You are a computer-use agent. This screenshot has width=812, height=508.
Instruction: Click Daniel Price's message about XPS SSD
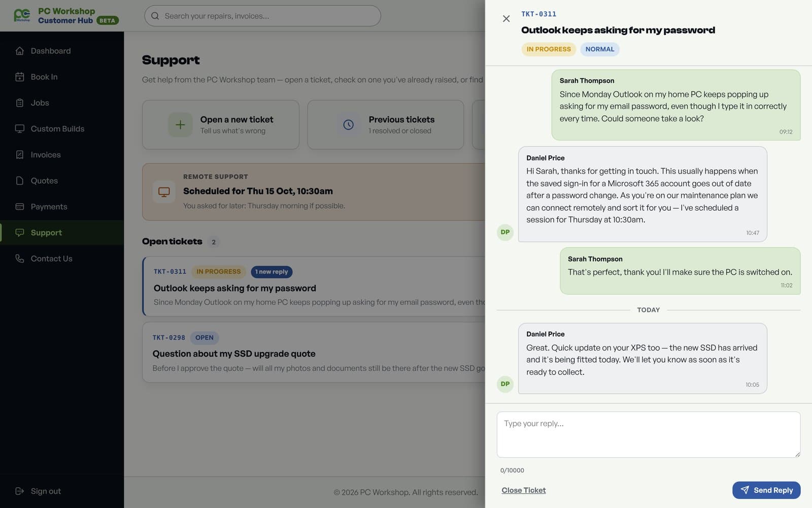pyautogui.click(x=642, y=358)
